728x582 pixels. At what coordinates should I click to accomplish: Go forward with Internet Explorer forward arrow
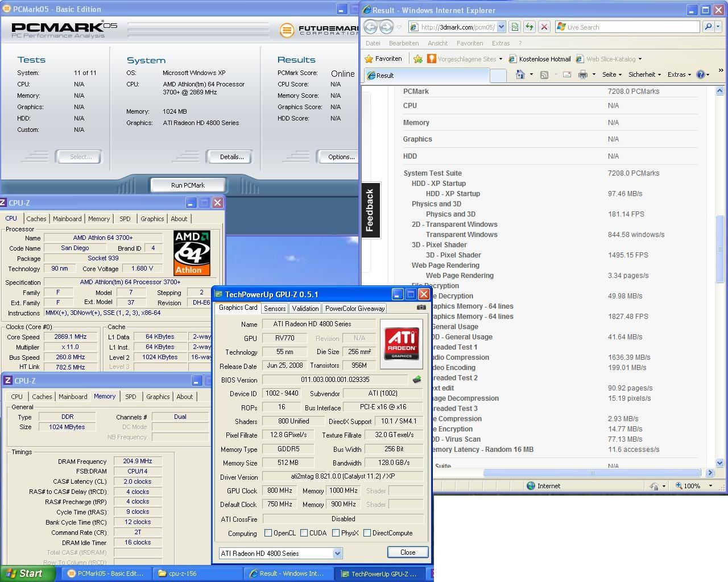(386, 27)
